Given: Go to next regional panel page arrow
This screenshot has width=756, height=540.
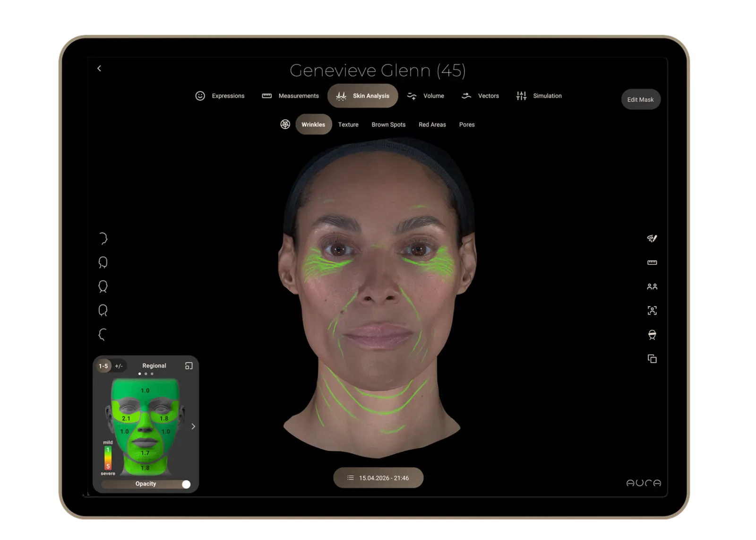Looking at the screenshot, I should tap(193, 427).
